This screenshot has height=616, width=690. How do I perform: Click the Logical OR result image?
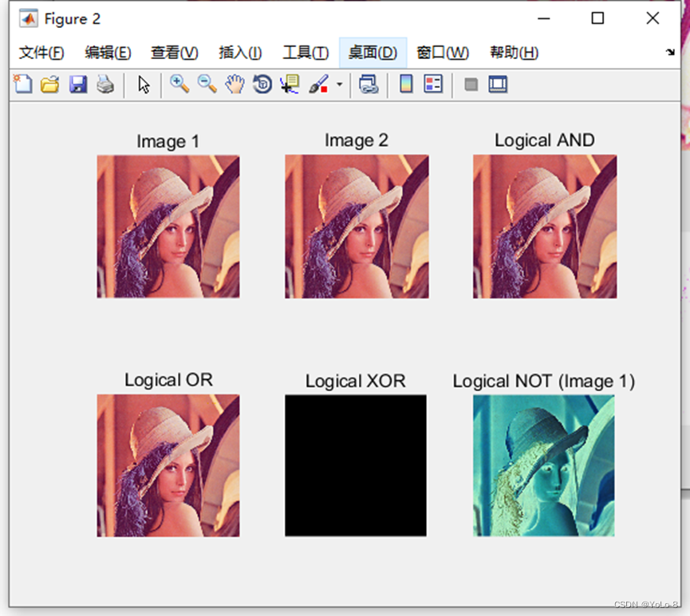point(168,465)
